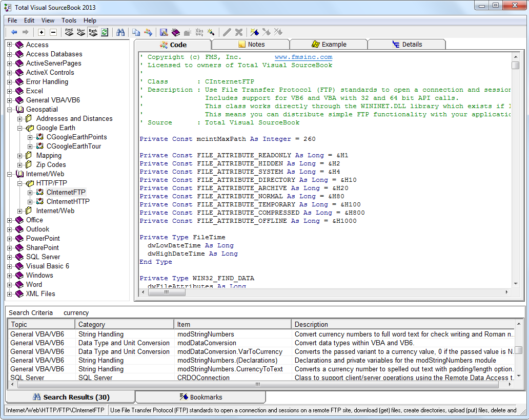Switch to the Bookmarks panel
This screenshot has width=529, height=420.
click(x=201, y=396)
